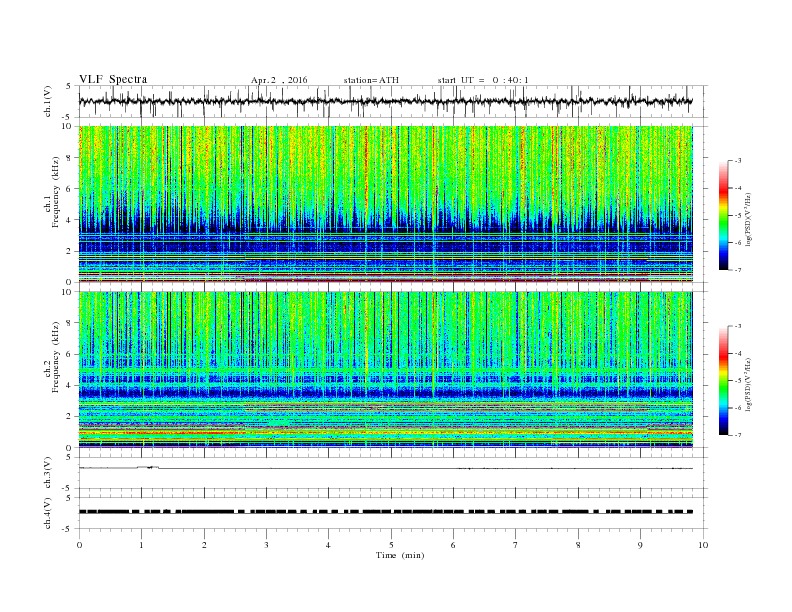Click the ch.1 voltage waveform trace
Screen dimensions: 792x612
[x=386, y=101]
